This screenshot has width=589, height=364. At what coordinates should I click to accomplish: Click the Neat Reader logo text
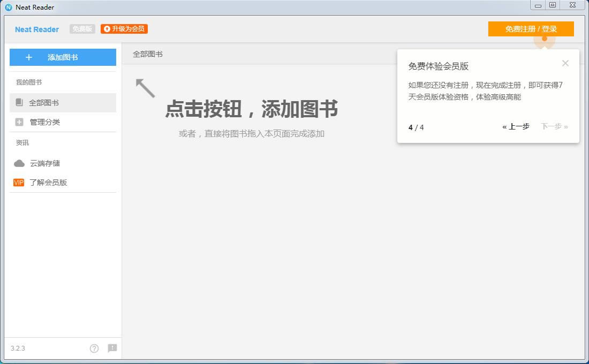pos(37,29)
